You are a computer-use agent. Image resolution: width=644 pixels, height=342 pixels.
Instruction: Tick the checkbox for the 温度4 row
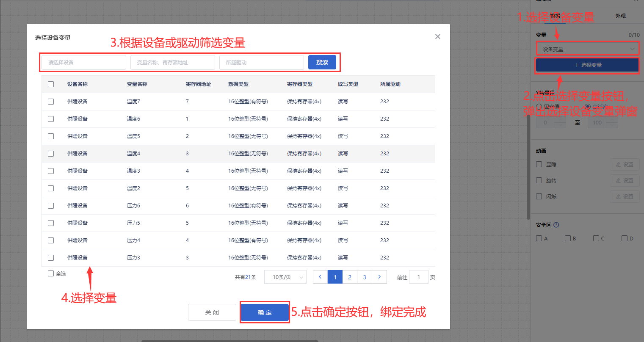tap(51, 154)
